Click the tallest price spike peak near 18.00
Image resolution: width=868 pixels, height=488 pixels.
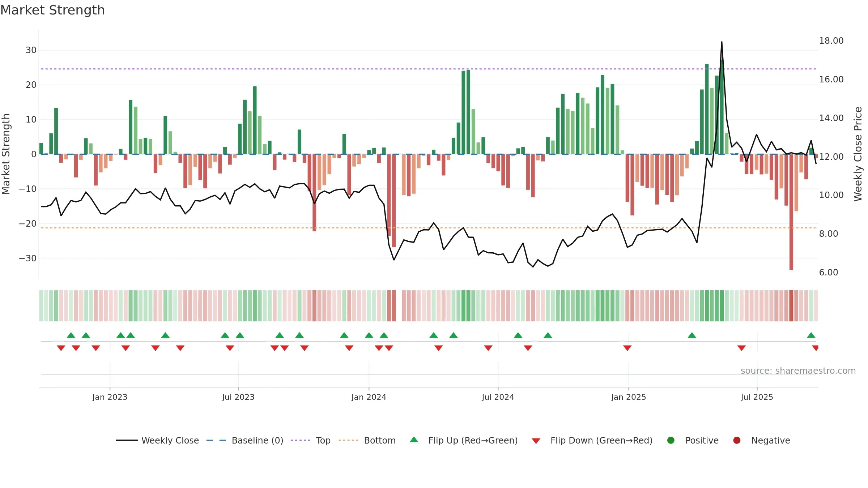click(722, 42)
